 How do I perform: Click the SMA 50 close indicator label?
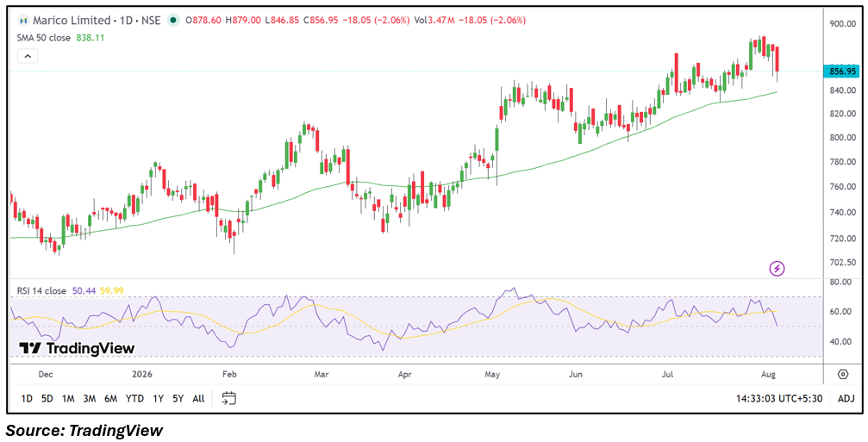(x=44, y=38)
